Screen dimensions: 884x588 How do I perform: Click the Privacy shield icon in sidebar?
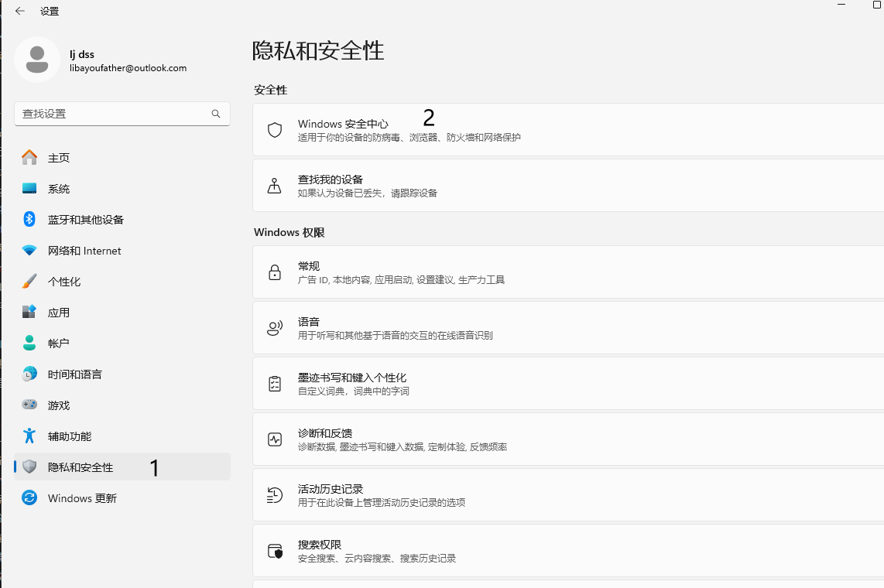coord(29,467)
